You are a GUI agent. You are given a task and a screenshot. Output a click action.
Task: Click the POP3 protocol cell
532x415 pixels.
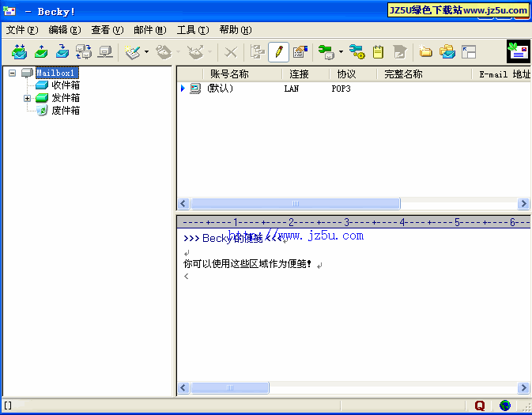point(341,89)
